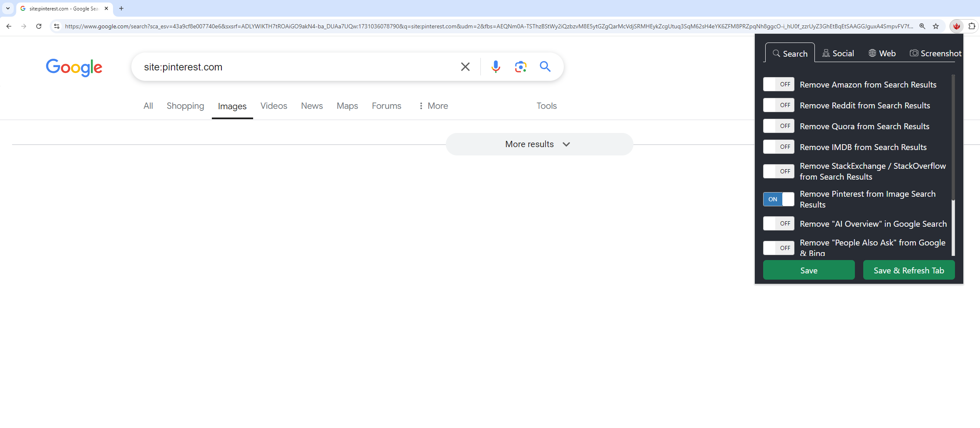This screenshot has height=428, width=980.
Task: Open the More search categories menu
Action: (x=433, y=106)
